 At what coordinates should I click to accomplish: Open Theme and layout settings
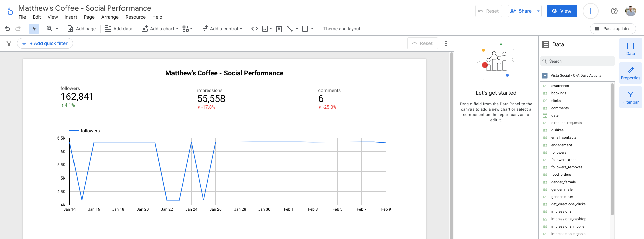(x=342, y=29)
